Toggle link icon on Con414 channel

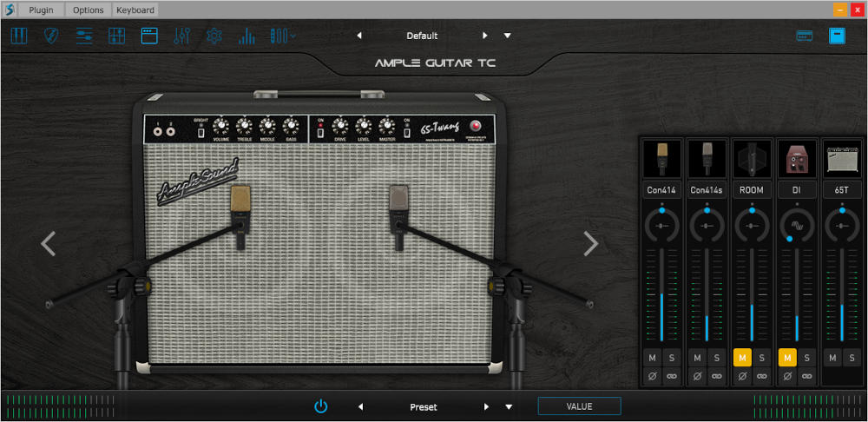point(672,376)
